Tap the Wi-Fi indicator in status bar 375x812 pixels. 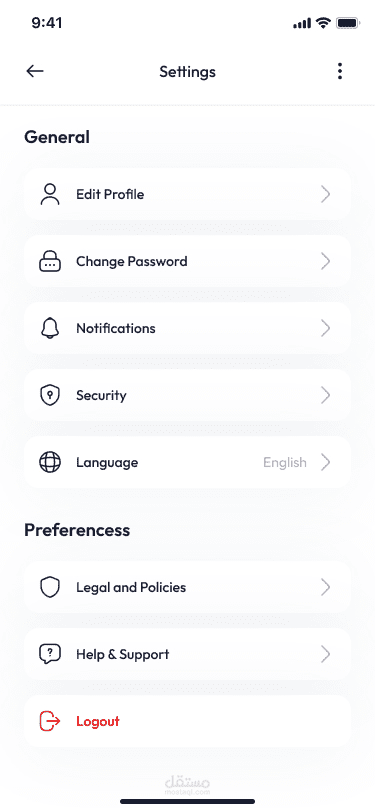[x=324, y=23]
